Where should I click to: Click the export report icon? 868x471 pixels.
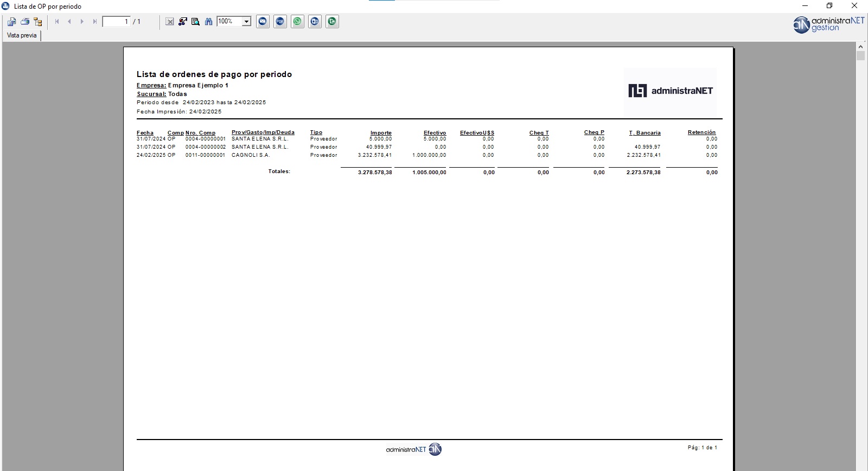coord(12,22)
